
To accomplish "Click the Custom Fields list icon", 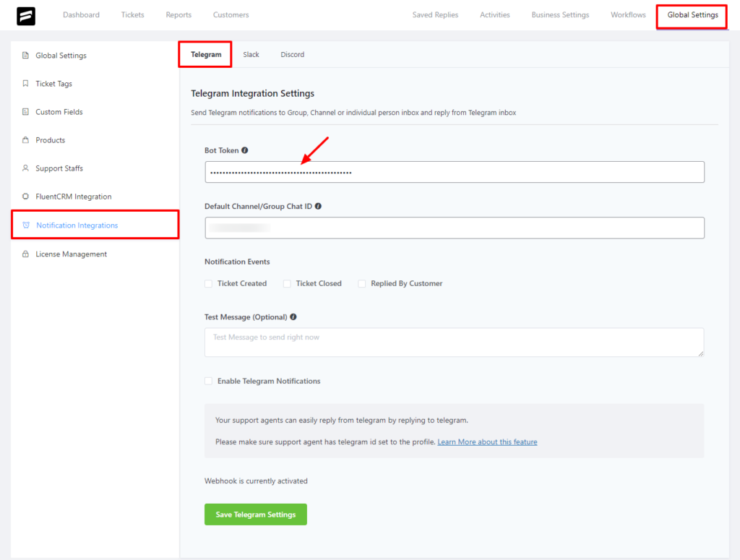I will click(25, 112).
